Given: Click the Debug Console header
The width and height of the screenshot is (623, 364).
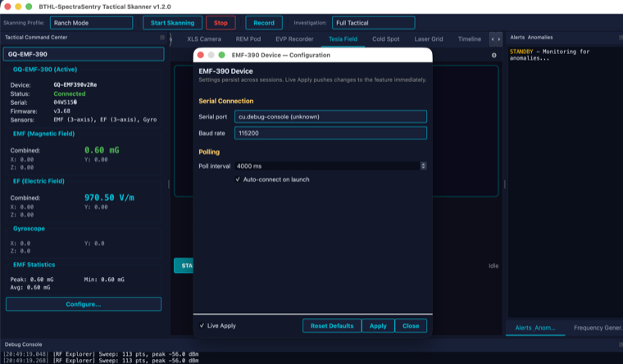Looking at the screenshot, I should pos(23,344).
